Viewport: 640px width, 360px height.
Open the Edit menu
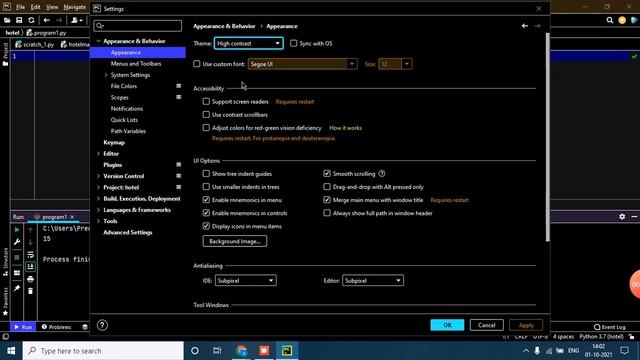(36, 7)
